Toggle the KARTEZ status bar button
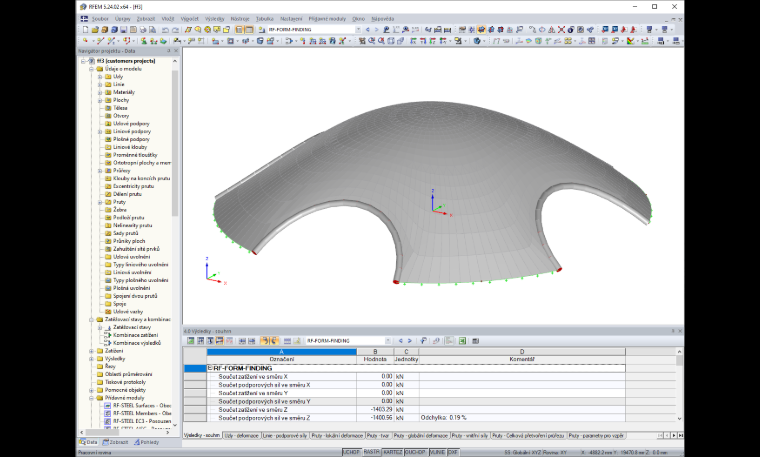Viewport: 760px width, 457px height. [x=393, y=452]
